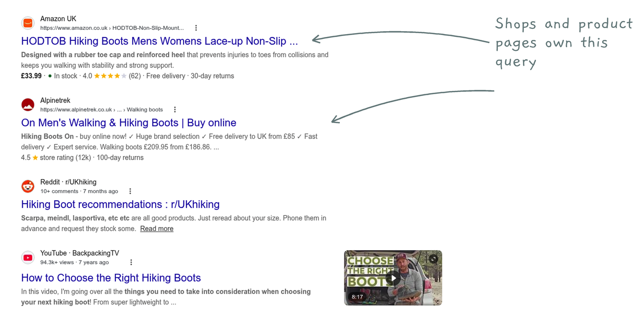Open three-dot menu for Alpinetrek result
644x317 pixels.
(175, 110)
